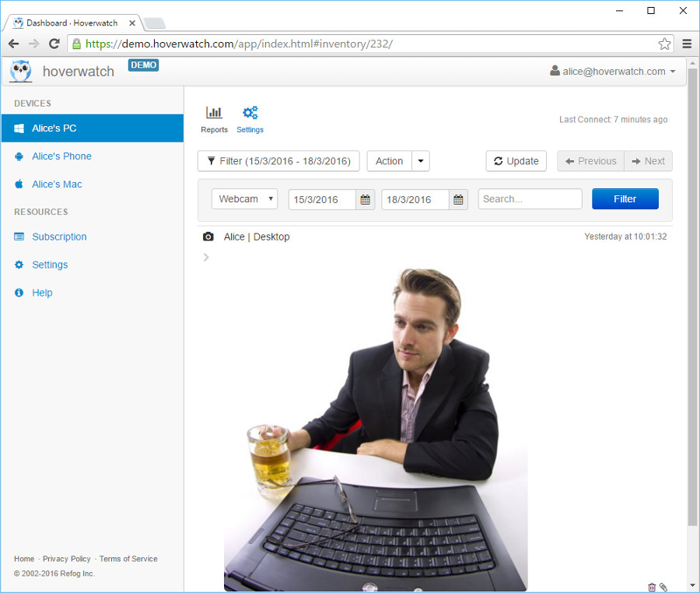Open calendar picker for end date 18/3/2016
Viewport: 700px width, 593px height.
coord(458,199)
